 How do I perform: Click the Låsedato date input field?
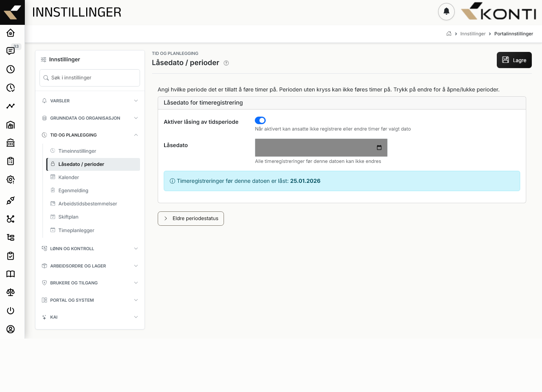coord(321,147)
